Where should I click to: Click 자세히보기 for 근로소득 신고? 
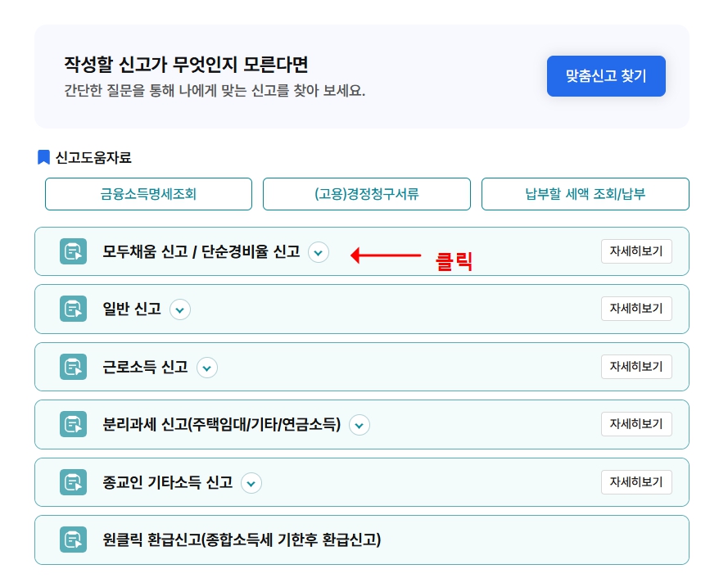pyautogui.click(x=636, y=367)
